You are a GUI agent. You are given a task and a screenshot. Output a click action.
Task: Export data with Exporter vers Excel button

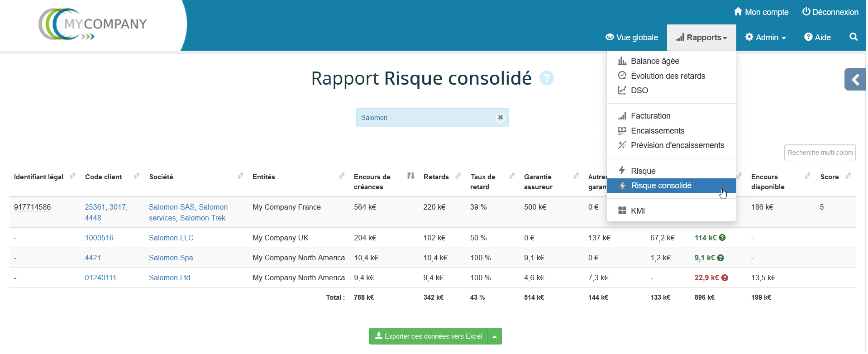pos(429,336)
